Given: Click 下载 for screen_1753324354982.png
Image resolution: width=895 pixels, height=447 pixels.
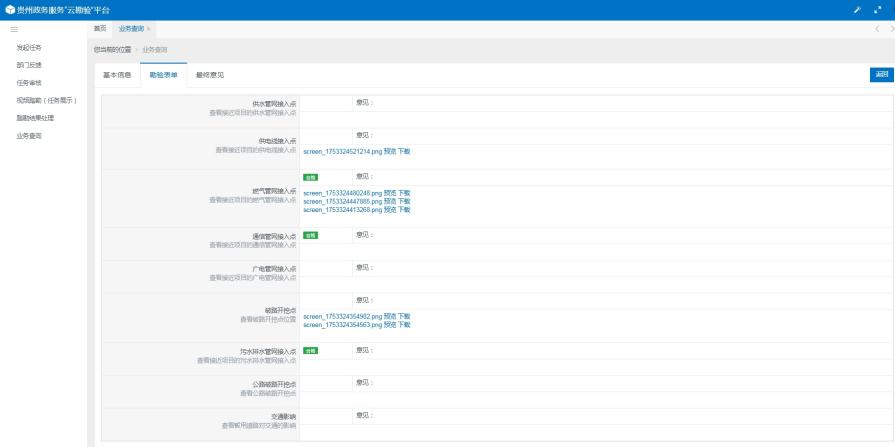Looking at the screenshot, I should tap(404, 316).
